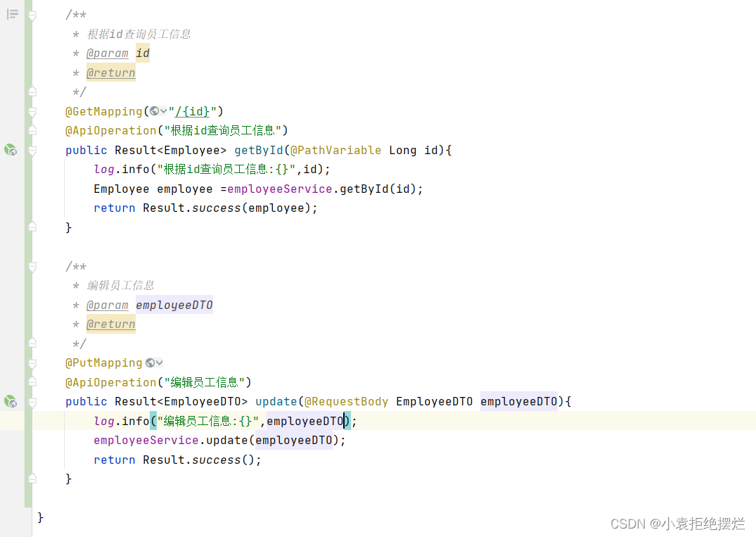The width and height of the screenshot is (756, 537).
Task: Click the final class closing brace
Action: coord(40,517)
